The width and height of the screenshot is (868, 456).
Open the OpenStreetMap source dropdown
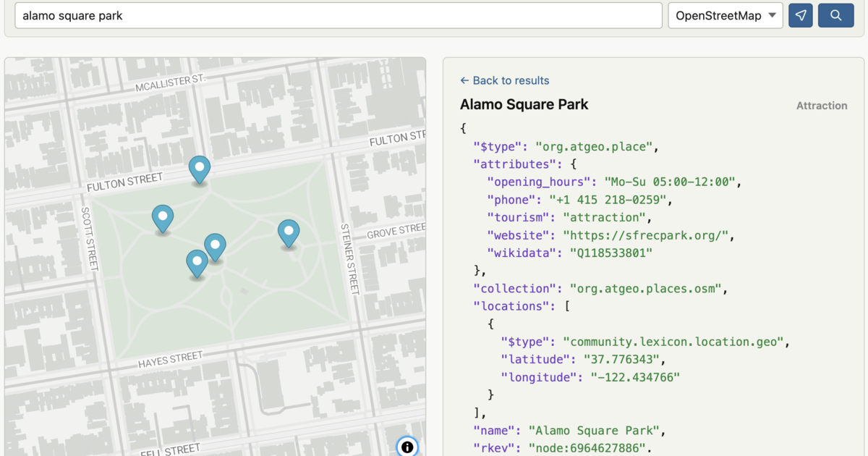[x=725, y=15]
